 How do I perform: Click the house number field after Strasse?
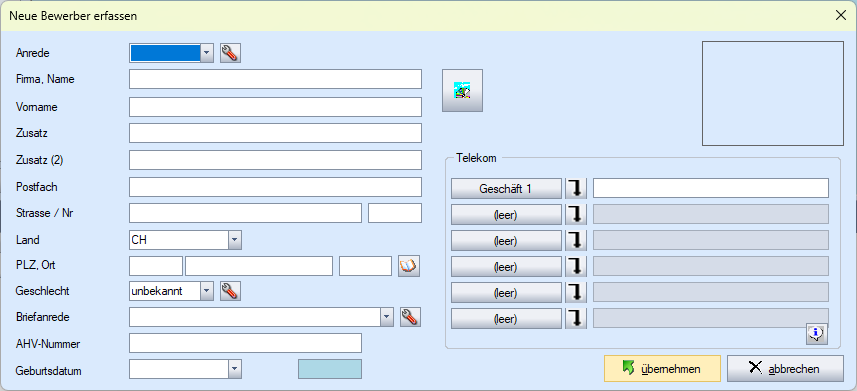coord(395,213)
